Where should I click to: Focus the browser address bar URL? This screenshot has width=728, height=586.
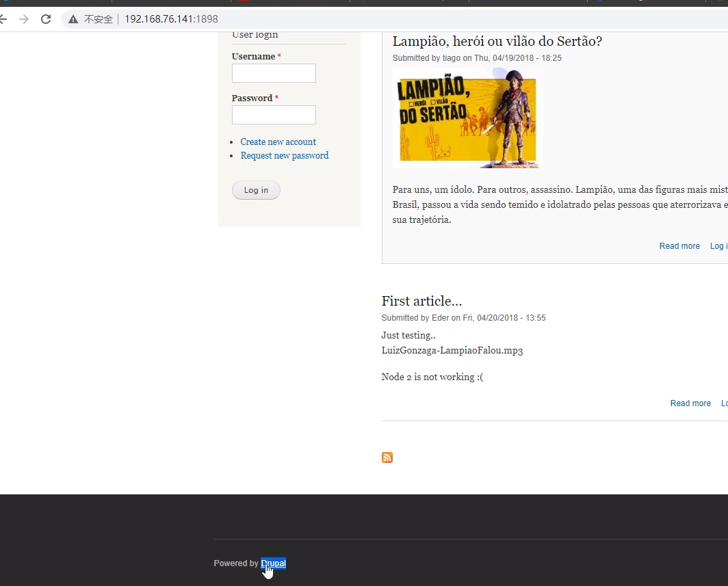tap(171, 19)
